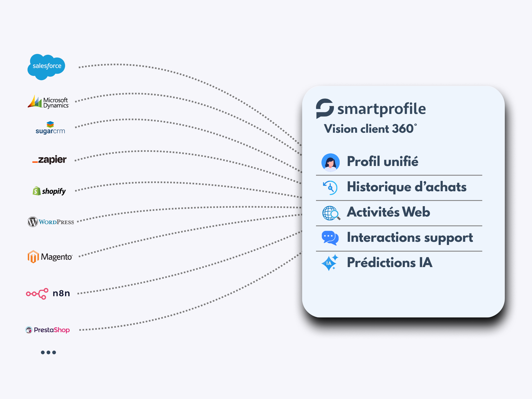
Task: Click the Interactions support chat bubble icon
Action: [x=330, y=238]
